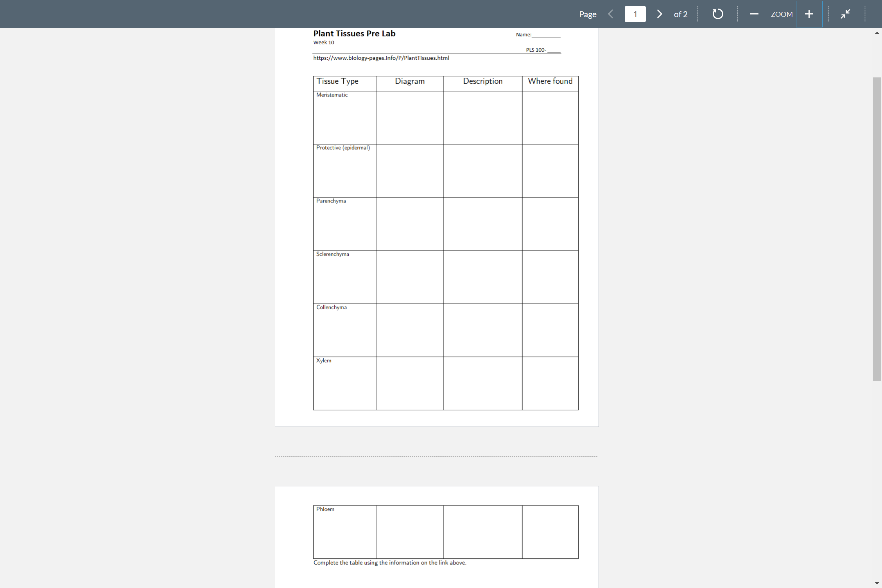Click the 'Page' label in toolbar
This screenshot has width=882, height=588.
tap(588, 14)
